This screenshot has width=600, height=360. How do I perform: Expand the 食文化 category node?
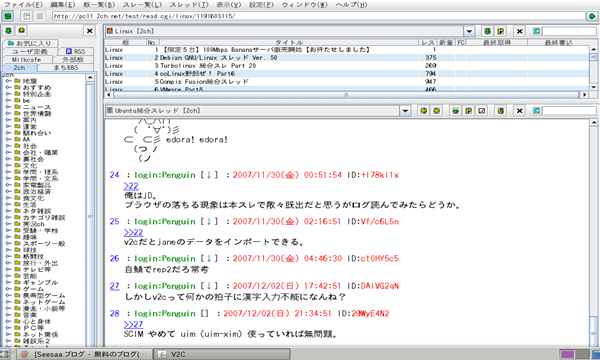click(x=8, y=198)
